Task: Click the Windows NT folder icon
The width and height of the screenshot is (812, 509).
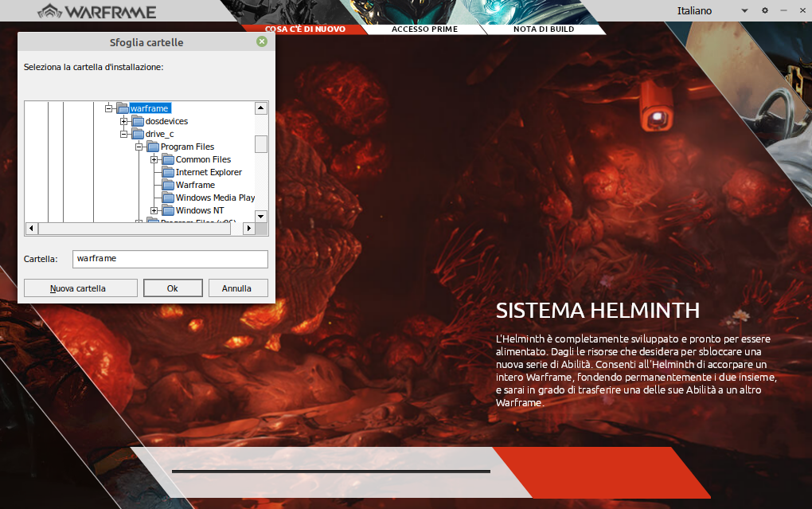Action: click(x=168, y=210)
